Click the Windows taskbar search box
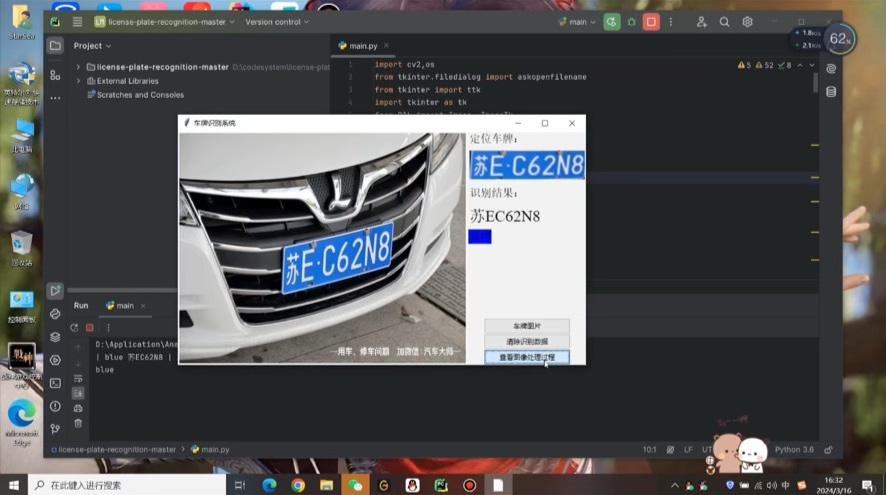 [127, 485]
